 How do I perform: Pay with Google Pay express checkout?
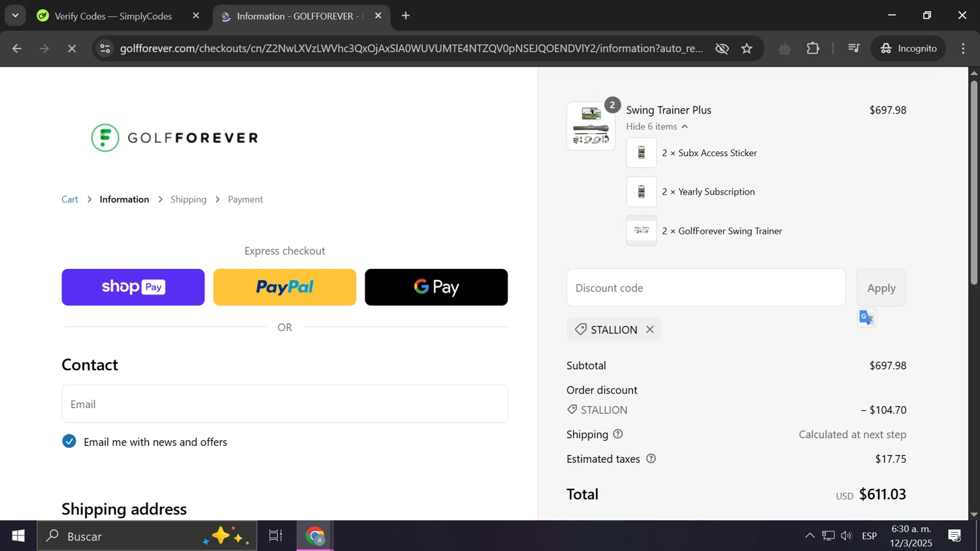(436, 287)
